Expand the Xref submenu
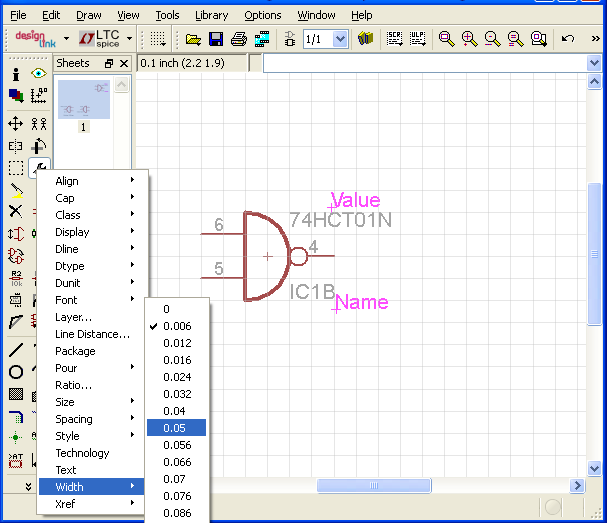Image resolution: width=607 pixels, height=523 pixels. click(92, 504)
